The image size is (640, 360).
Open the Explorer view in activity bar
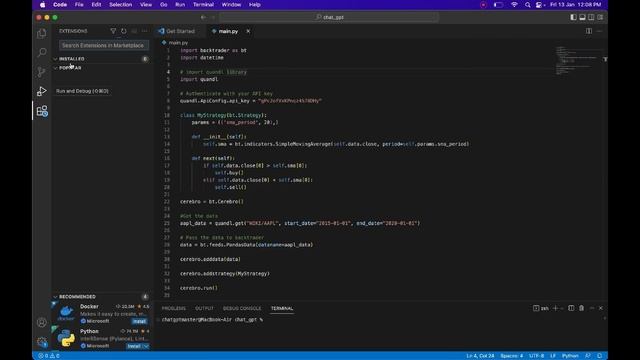pos(42,33)
